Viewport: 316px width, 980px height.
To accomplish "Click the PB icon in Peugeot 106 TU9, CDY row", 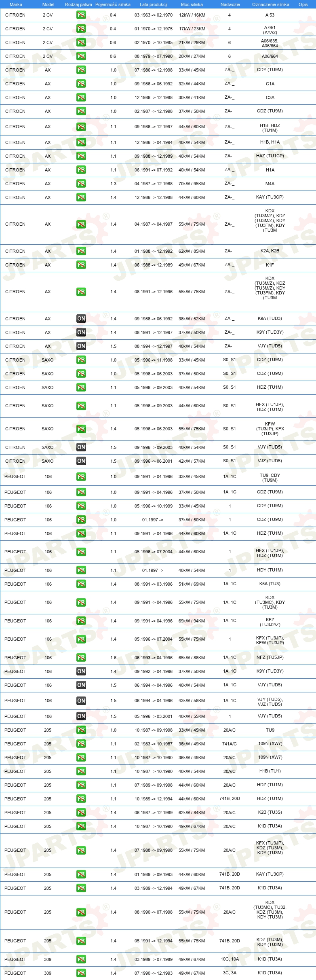I will coord(81,477).
